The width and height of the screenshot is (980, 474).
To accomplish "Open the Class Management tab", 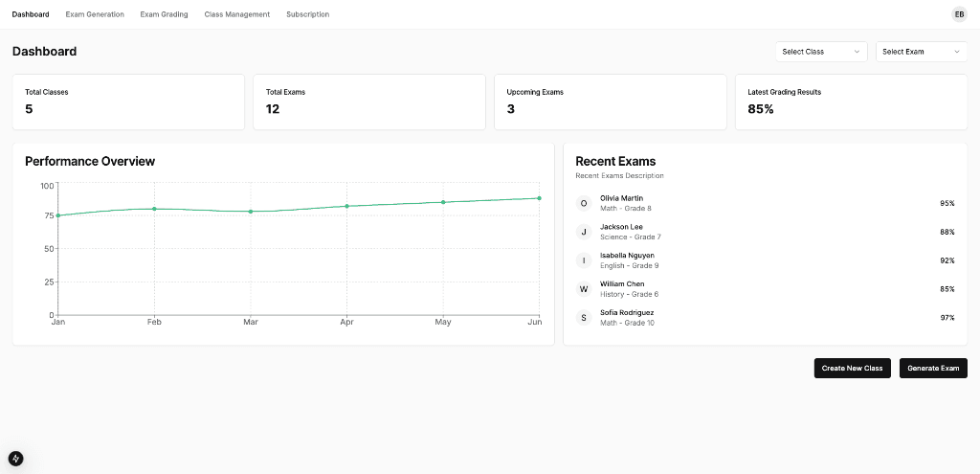I will [x=237, y=14].
